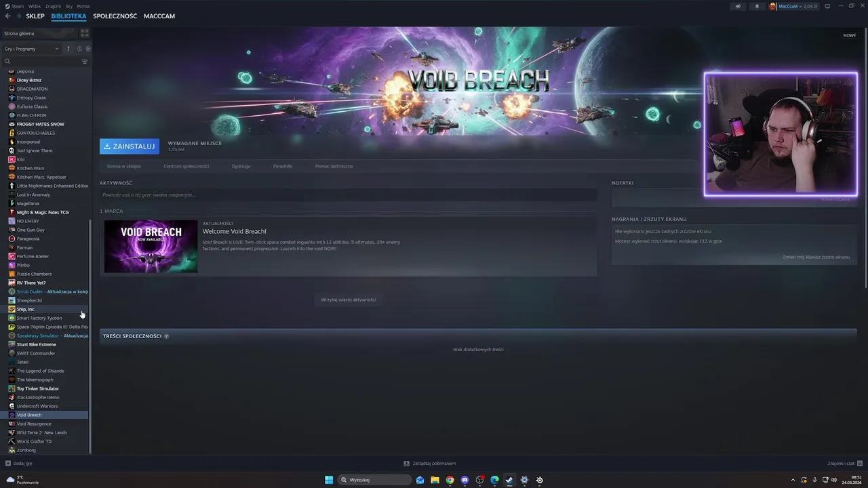868x488 pixels.
Task: Open Microsoft Edge from the taskbar
Action: [494, 480]
